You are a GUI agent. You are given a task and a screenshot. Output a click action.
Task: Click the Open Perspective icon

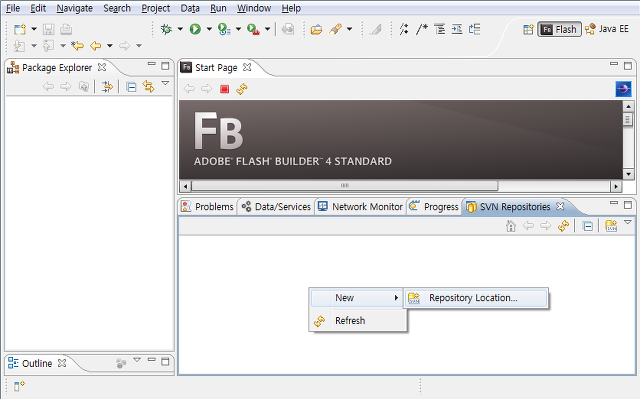click(528, 29)
